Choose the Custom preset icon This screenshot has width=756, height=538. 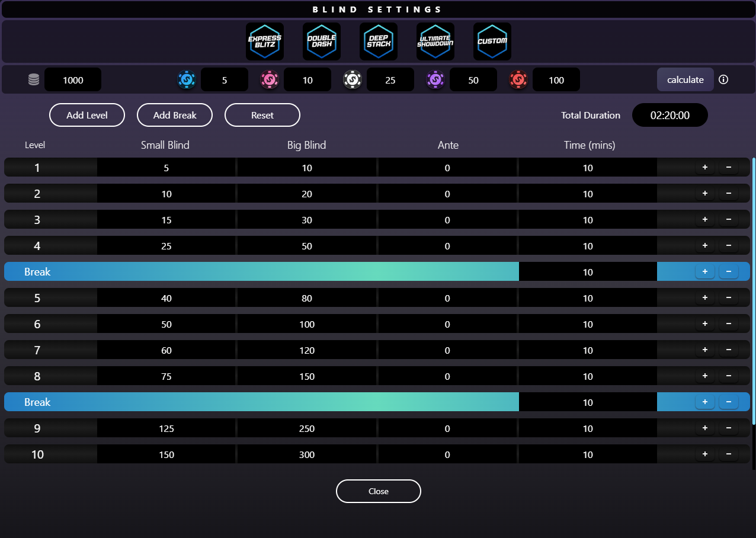point(492,41)
